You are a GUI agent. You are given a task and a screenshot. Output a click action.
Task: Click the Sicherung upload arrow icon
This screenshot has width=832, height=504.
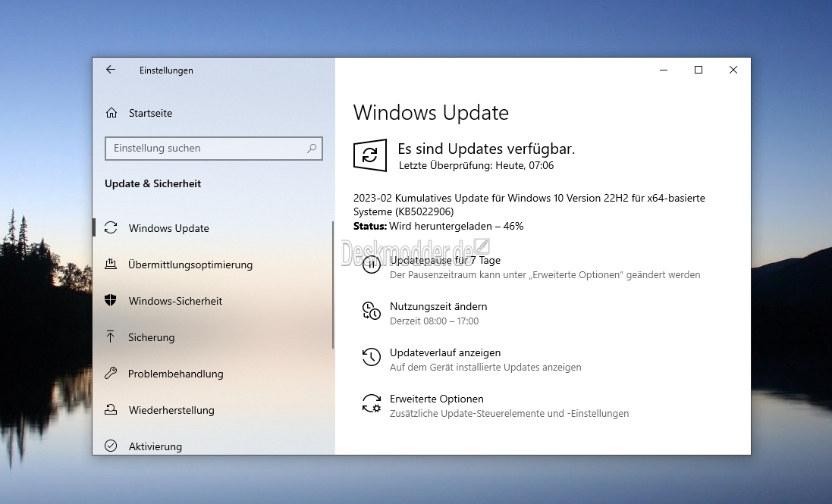tap(111, 337)
